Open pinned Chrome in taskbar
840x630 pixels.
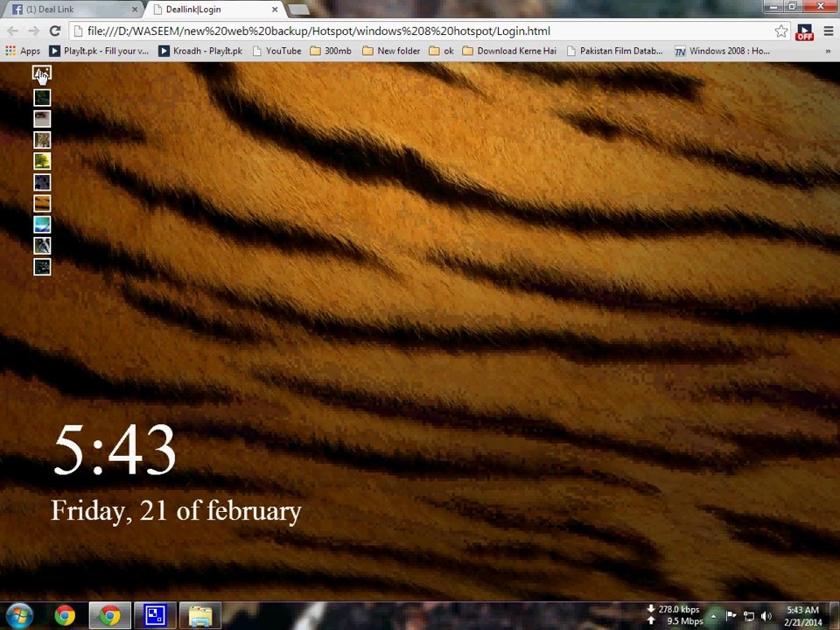tap(65, 615)
